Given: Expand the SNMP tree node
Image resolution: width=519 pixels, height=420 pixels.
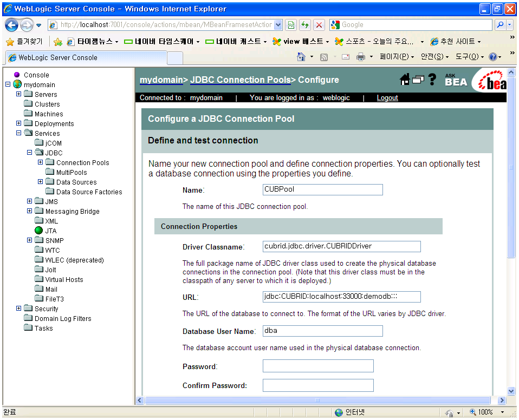Looking at the screenshot, I should click(x=29, y=240).
